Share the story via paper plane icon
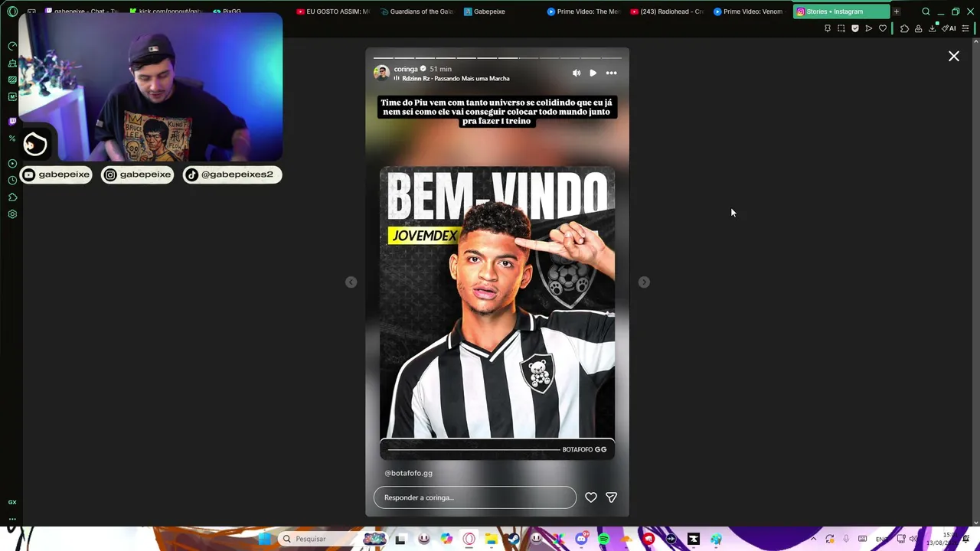 pos(611,497)
